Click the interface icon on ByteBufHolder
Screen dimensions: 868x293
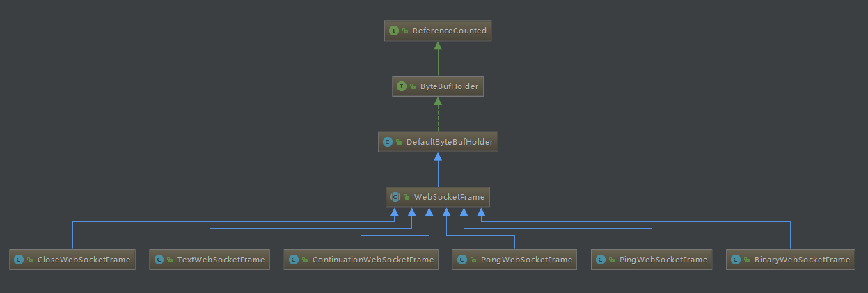coord(402,86)
